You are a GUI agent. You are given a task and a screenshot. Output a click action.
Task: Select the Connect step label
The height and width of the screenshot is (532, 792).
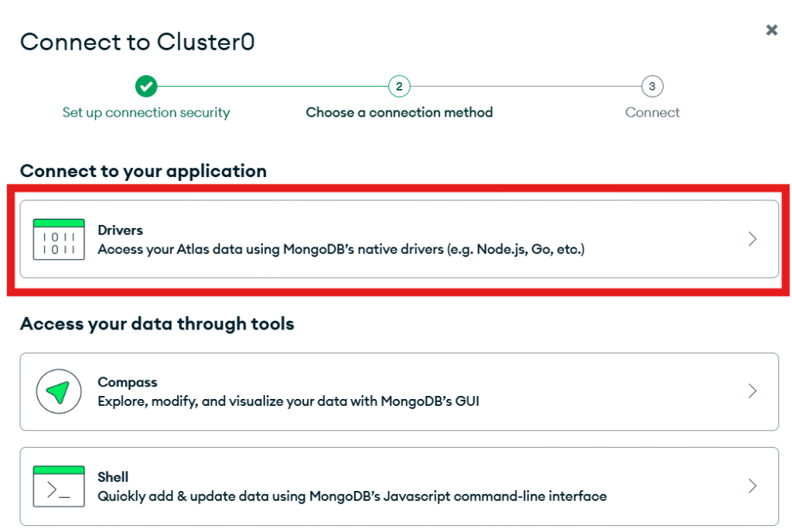(x=652, y=112)
